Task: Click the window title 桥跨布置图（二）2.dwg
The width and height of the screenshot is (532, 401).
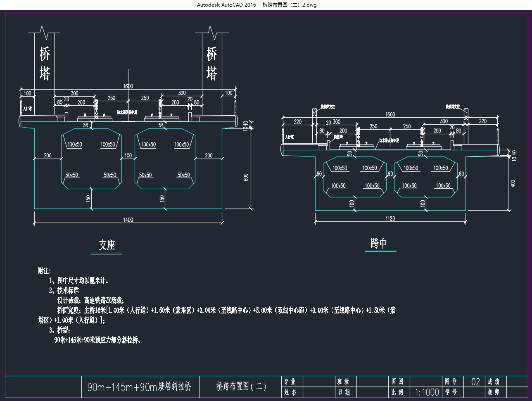Action: click(290, 5)
